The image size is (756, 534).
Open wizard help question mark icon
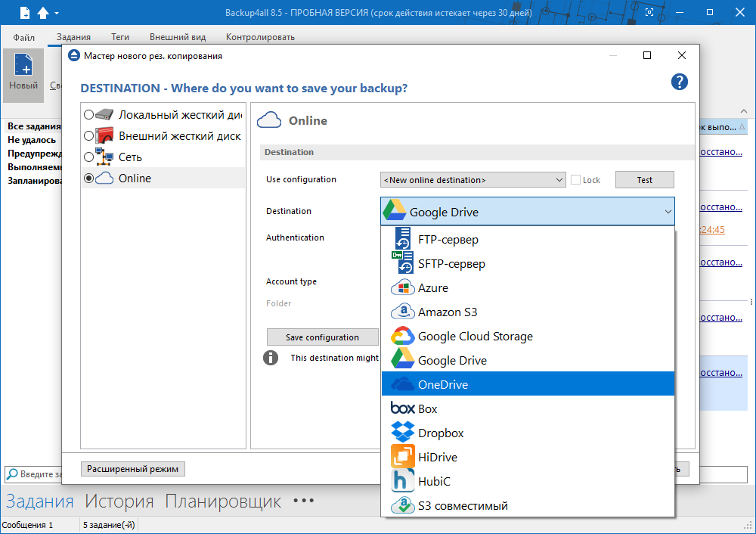[x=680, y=82]
